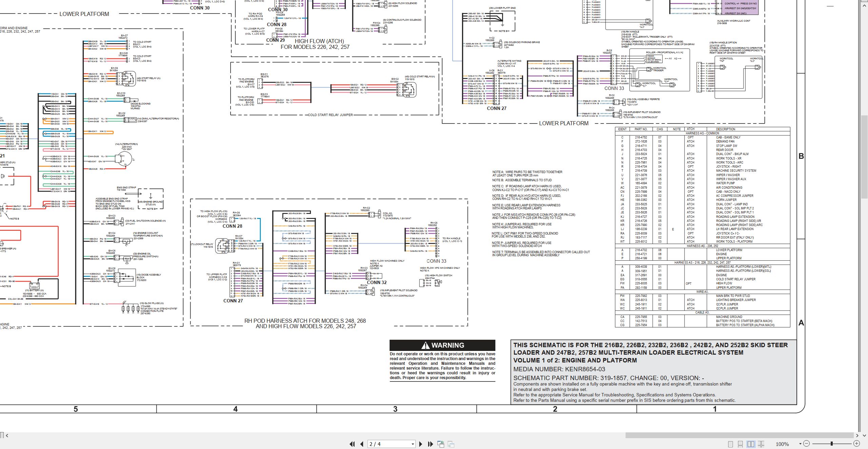This screenshot has width=868, height=449.
Task: Click the (7) LOCKOUT RELAY label
Action: pyautogui.click(x=202, y=244)
